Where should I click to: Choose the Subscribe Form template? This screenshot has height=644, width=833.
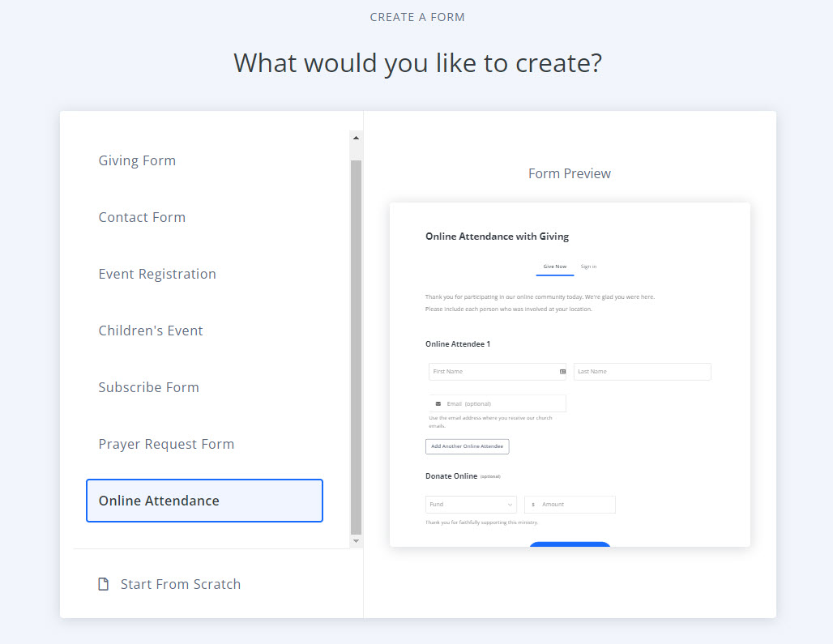(148, 387)
